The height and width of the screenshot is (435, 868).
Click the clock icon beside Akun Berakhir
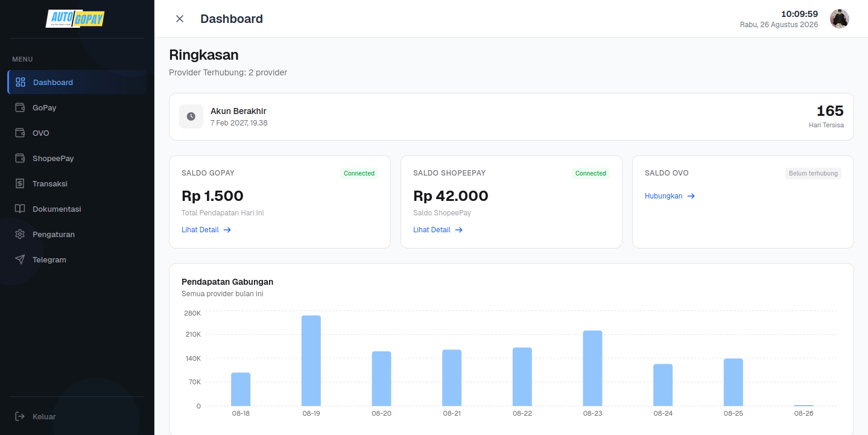tap(191, 116)
